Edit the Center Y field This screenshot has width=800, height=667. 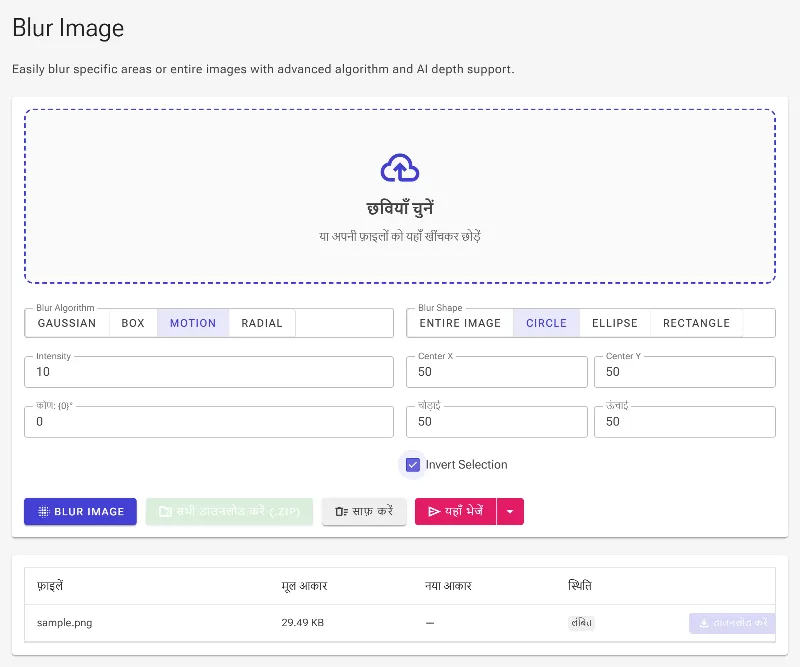(x=685, y=372)
